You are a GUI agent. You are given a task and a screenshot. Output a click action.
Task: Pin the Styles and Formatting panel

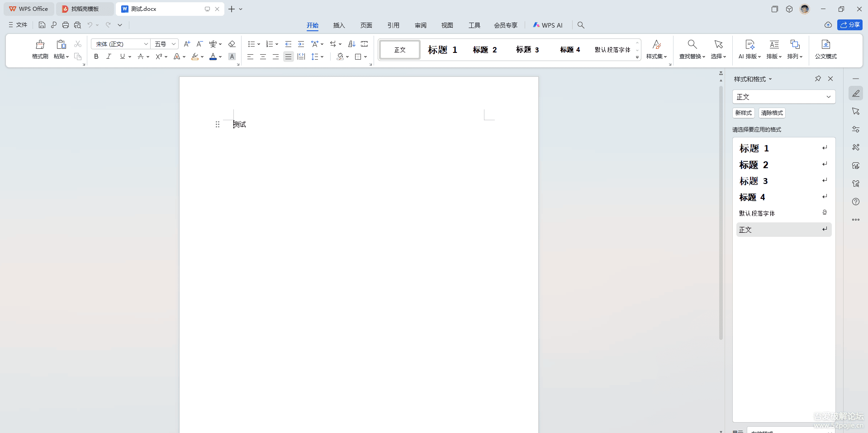[818, 79]
